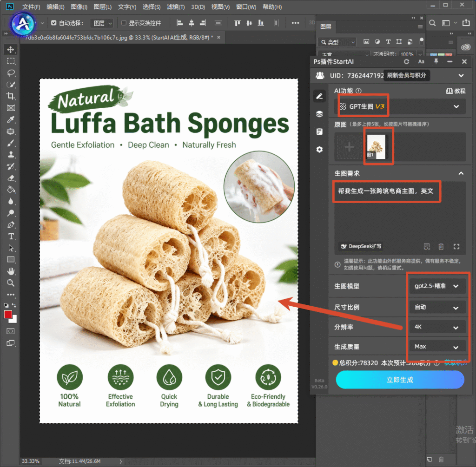
Task: Reset default foreground and background colors
Action: pos(6,305)
